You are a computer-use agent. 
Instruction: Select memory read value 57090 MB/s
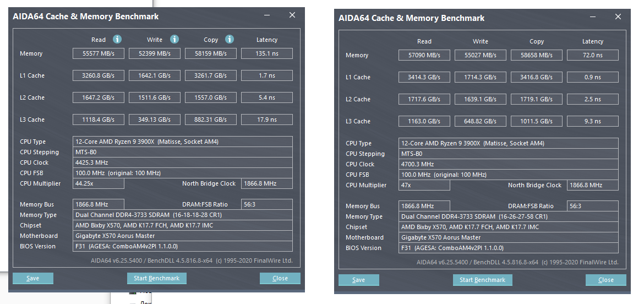(424, 55)
